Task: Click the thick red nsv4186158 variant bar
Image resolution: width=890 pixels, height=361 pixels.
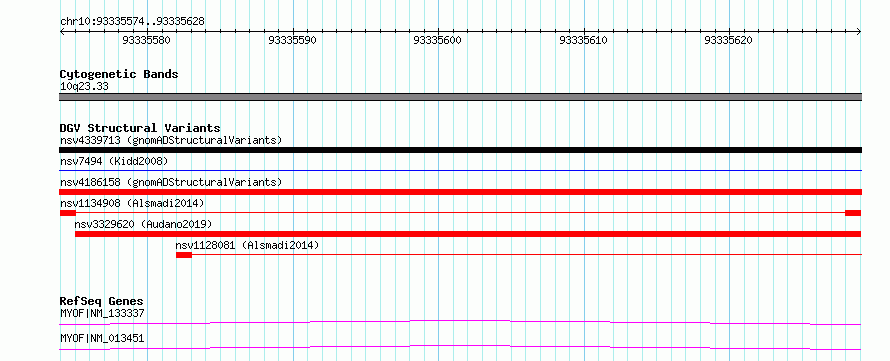Action: 460,192
